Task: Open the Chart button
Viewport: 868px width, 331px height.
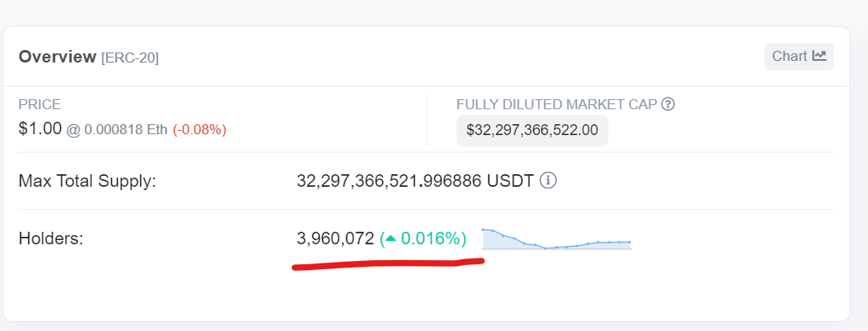Action: (x=799, y=57)
